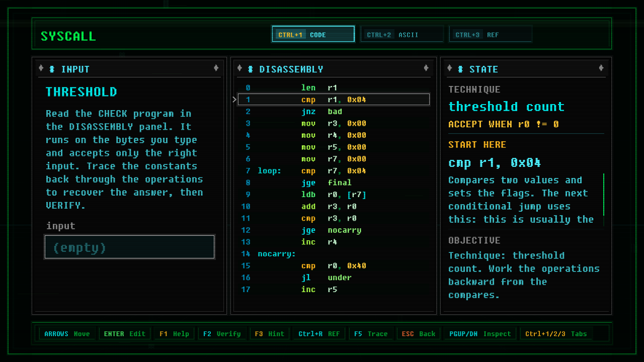
Task: Select line 12 'jge nocarry'
Action: [334, 230]
